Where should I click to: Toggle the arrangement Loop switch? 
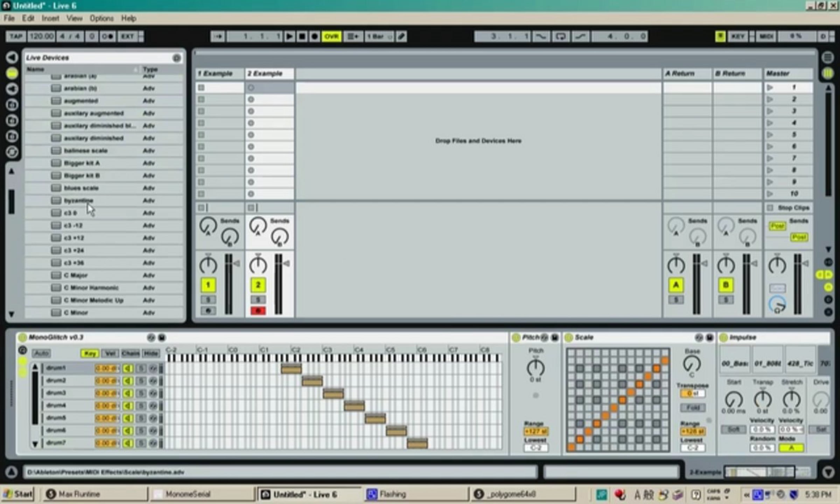(x=560, y=36)
